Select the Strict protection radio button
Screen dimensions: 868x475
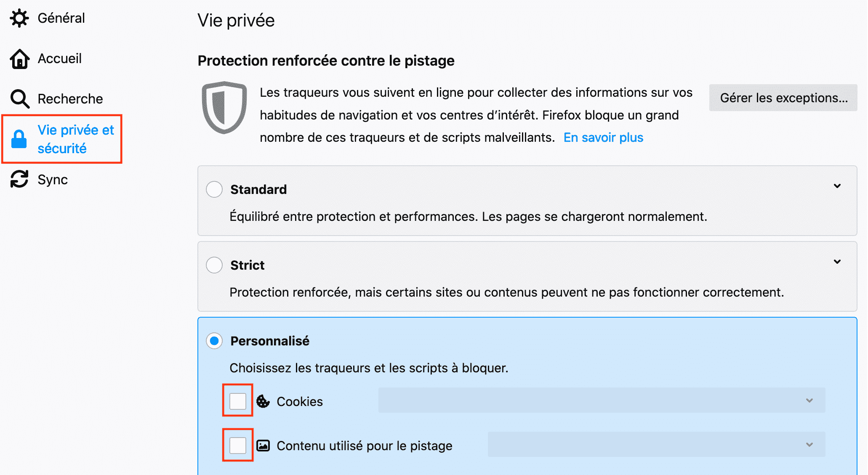tap(214, 265)
